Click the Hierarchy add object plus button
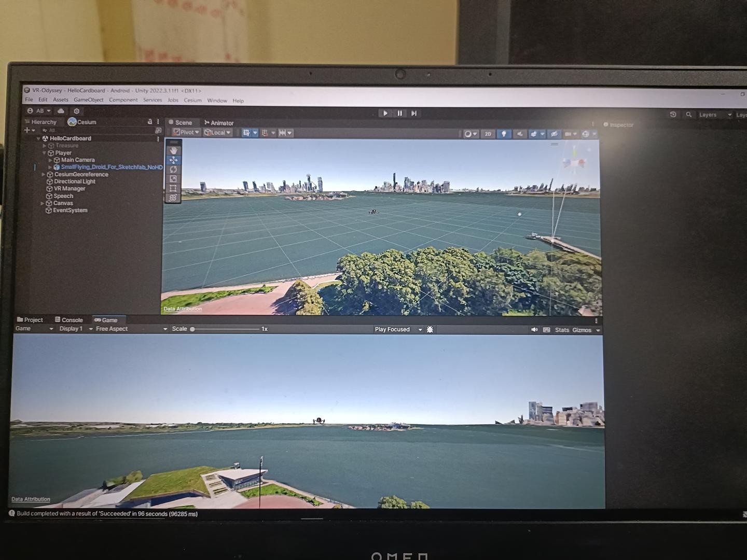747x560 pixels. (29, 130)
